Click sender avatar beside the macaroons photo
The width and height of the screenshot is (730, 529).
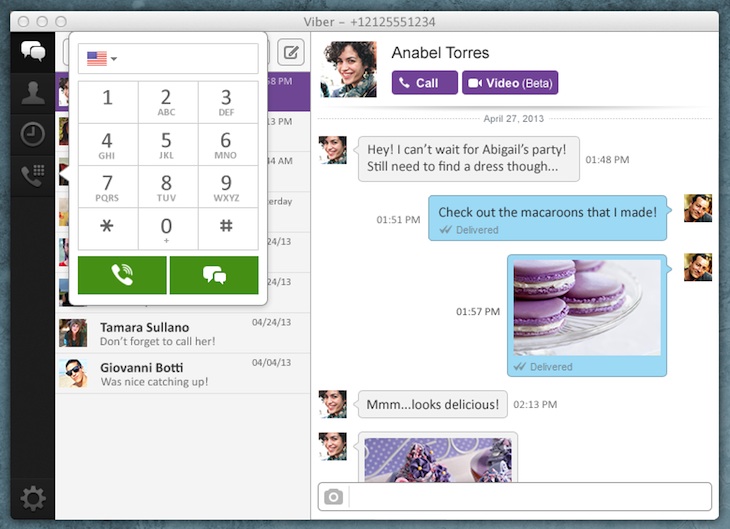click(x=698, y=267)
